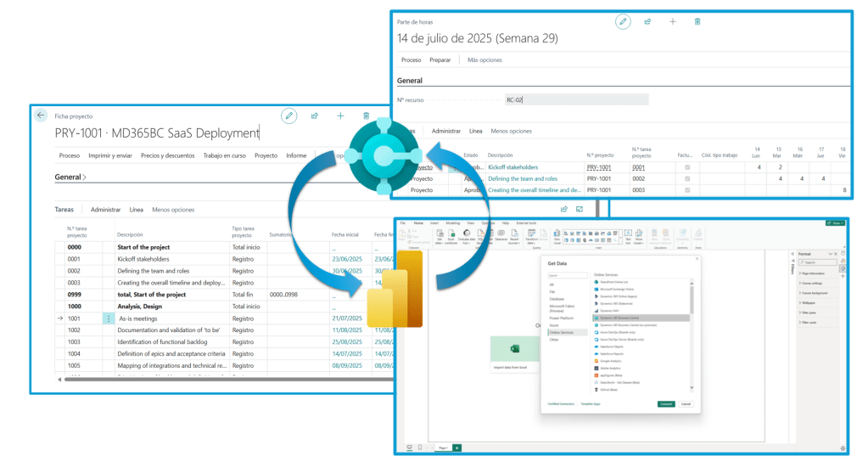Click the delete trash icon in Ficha proyecto
The image size is (868, 468).
click(x=366, y=116)
